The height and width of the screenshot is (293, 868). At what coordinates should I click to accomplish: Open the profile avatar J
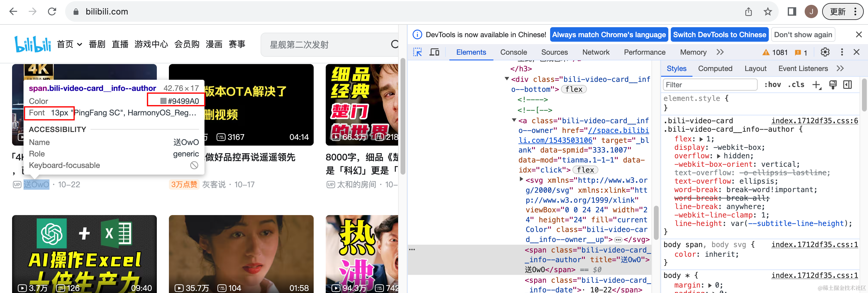[811, 12]
